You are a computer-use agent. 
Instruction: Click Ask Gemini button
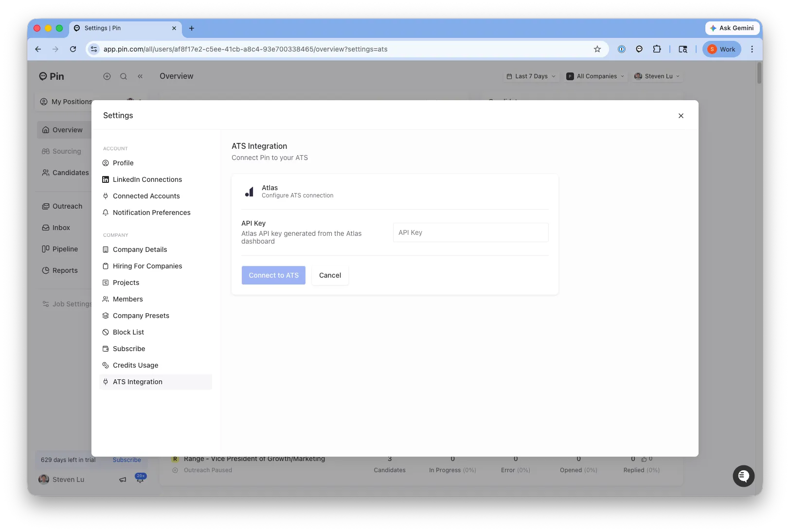tap(732, 28)
